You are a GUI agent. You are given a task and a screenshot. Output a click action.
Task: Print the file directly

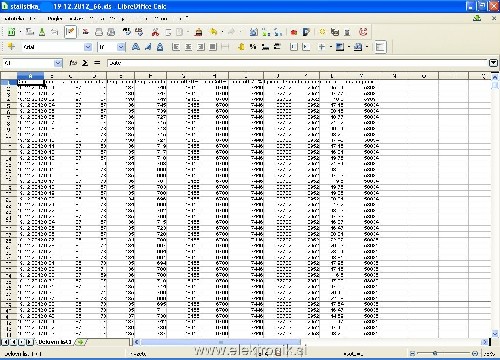coord(99,32)
